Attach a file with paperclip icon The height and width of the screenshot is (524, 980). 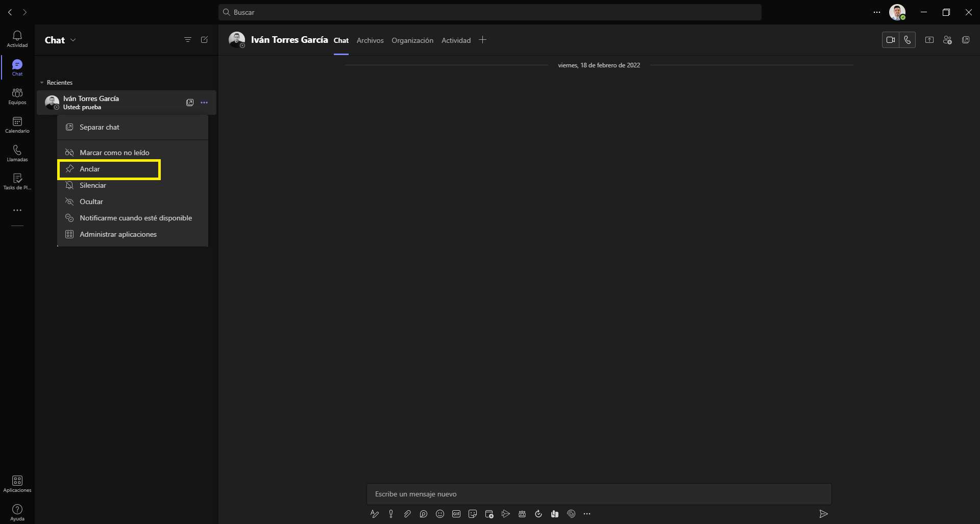point(407,514)
